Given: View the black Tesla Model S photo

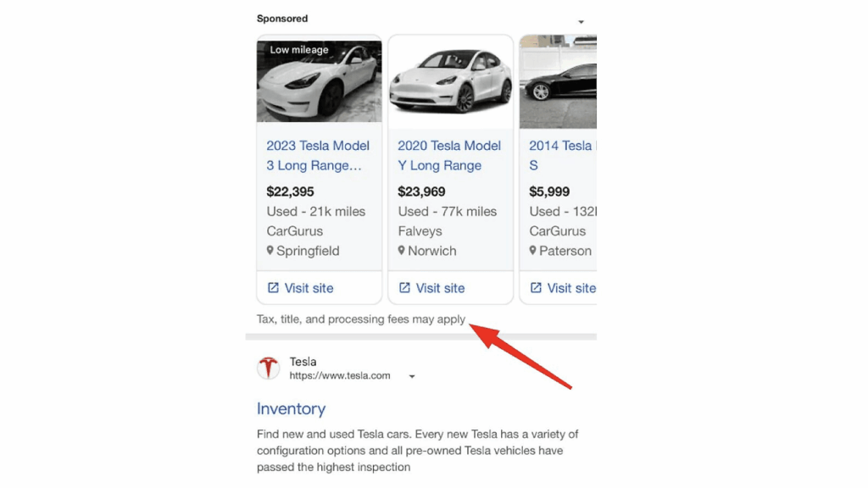Looking at the screenshot, I should pos(559,82).
